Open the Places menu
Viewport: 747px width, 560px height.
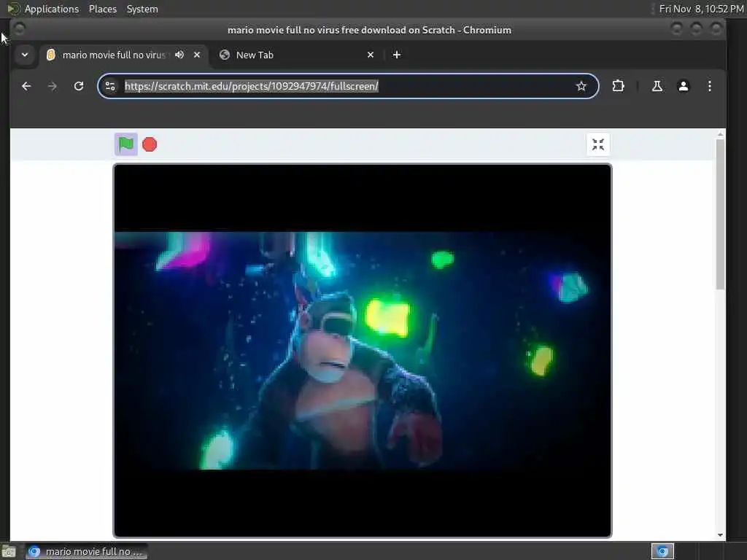pyautogui.click(x=102, y=9)
